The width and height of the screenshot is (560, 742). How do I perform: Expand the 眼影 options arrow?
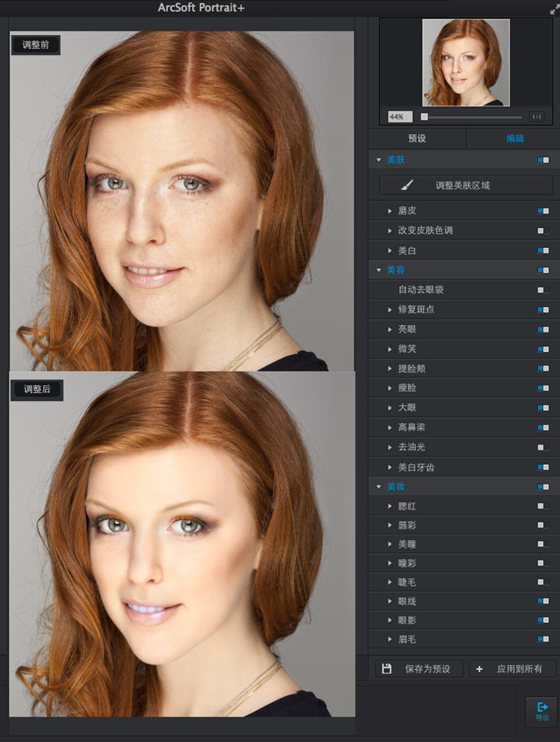[390, 620]
